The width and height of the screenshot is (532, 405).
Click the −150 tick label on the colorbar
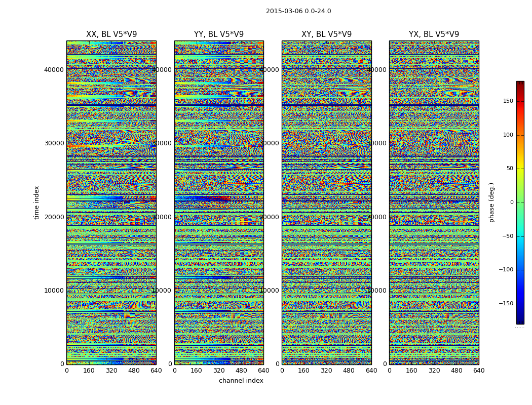(x=506, y=303)
